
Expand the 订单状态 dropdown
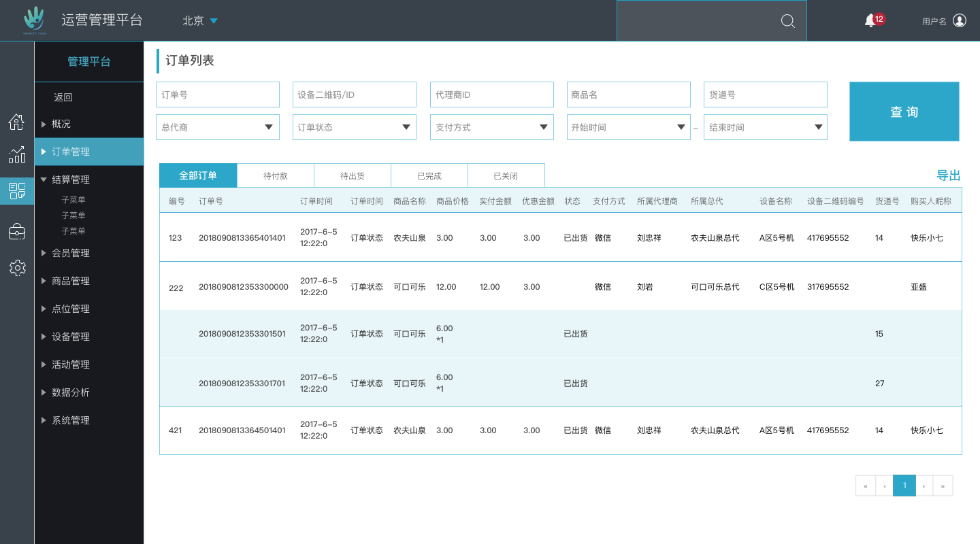pyautogui.click(x=354, y=127)
